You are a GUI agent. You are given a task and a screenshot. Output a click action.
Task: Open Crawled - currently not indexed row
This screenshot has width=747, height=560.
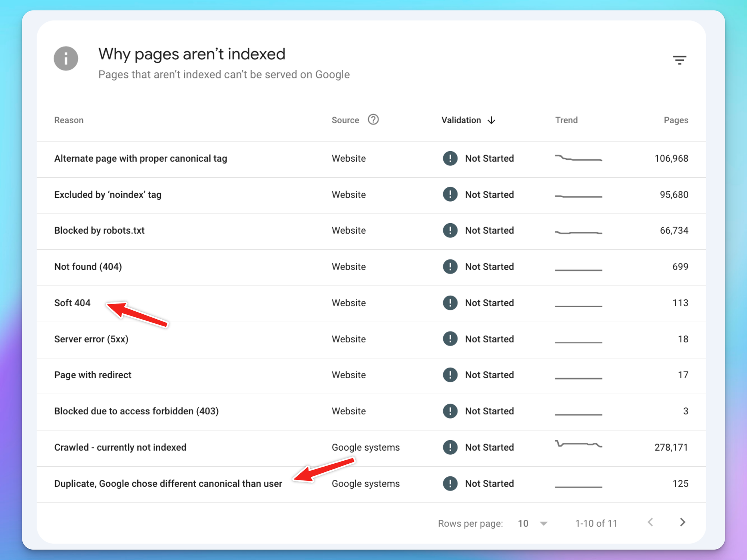coord(120,447)
